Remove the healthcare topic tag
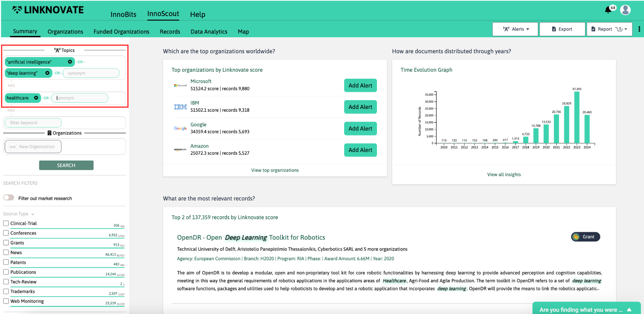 click(x=36, y=98)
